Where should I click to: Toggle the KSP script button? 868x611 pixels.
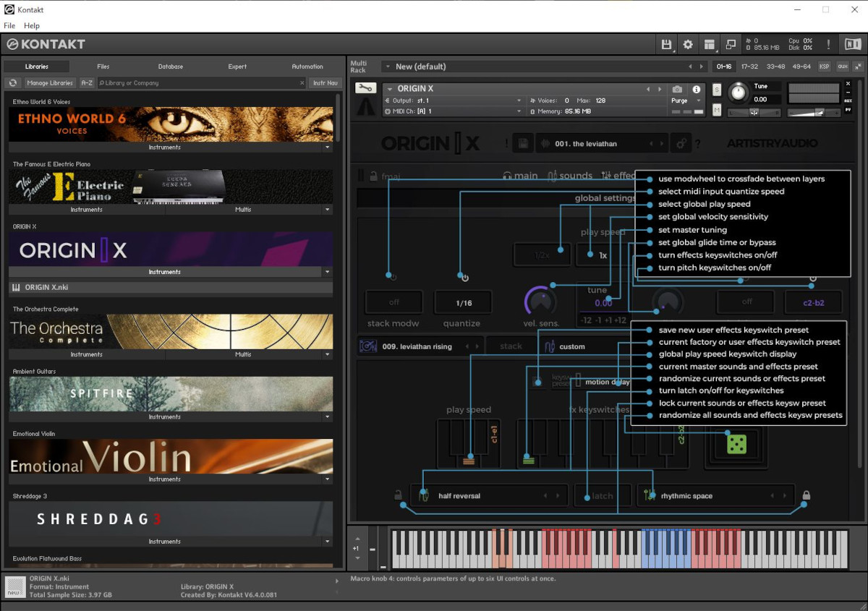tap(825, 67)
